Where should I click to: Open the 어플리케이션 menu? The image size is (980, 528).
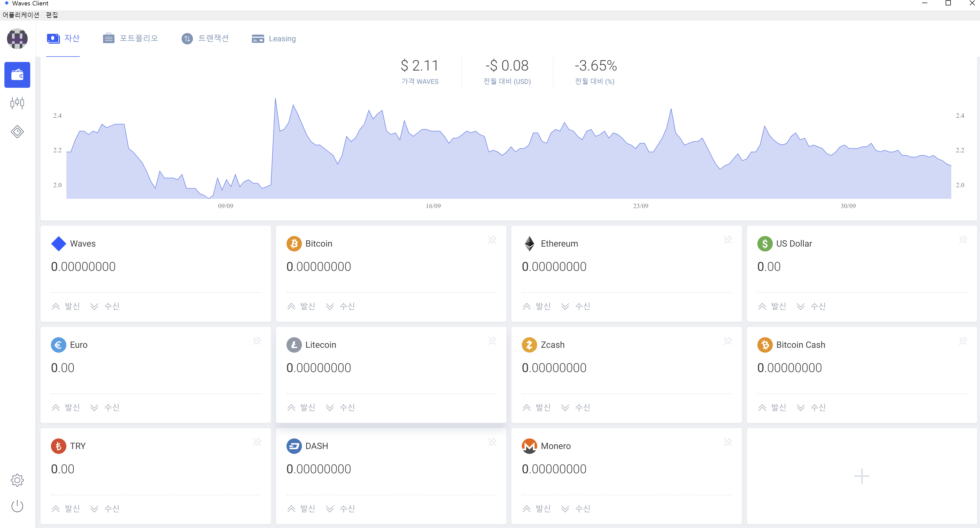(x=21, y=15)
